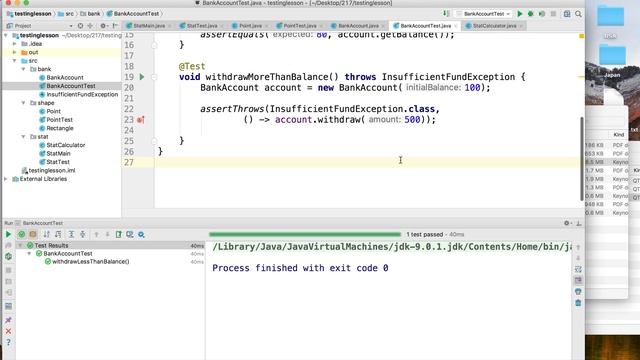The image size is (640, 360).
Task: Toggle Show Ignored tests filter
Action: 33,234
